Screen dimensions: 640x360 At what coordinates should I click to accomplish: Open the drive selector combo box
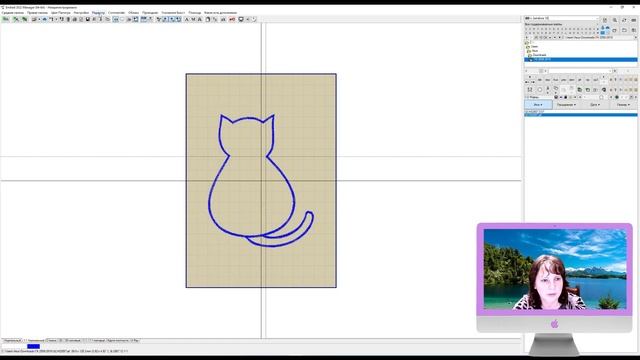(x=562, y=18)
